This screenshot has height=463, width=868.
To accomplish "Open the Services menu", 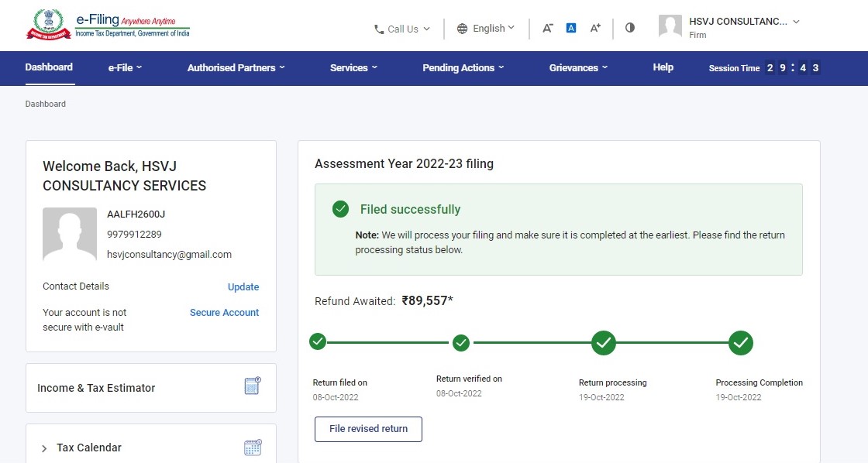I will pos(353,67).
